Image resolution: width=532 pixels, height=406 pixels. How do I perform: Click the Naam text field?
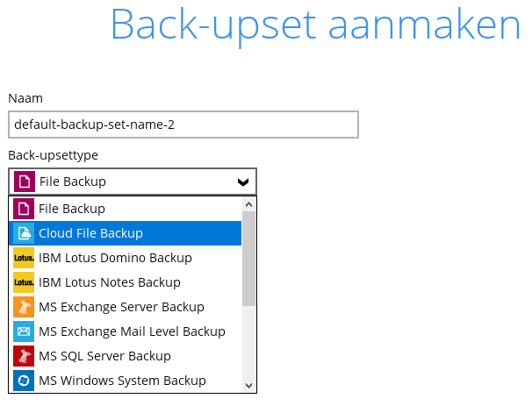tap(183, 125)
